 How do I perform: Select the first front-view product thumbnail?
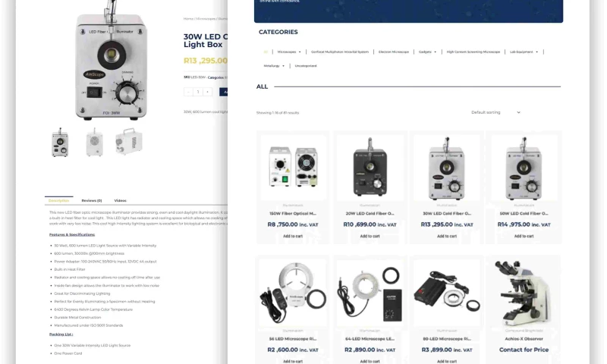pyautogui.click(x=60, y=143)
